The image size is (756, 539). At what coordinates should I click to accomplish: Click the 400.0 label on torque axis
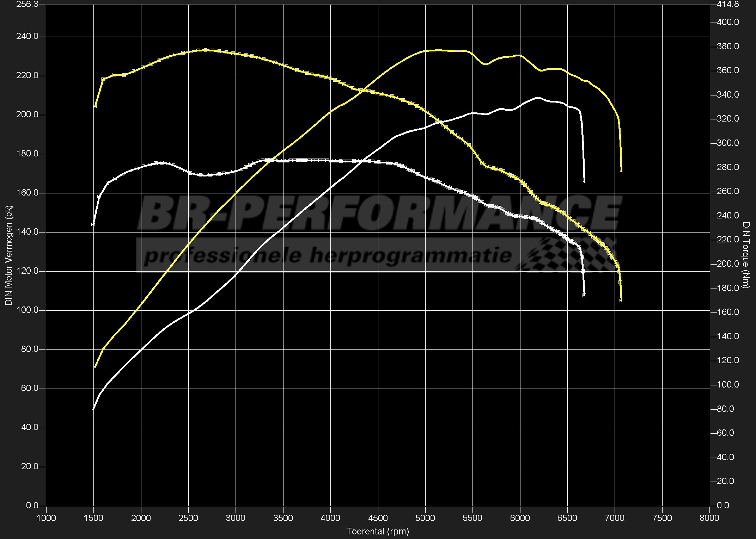point(728,22)
